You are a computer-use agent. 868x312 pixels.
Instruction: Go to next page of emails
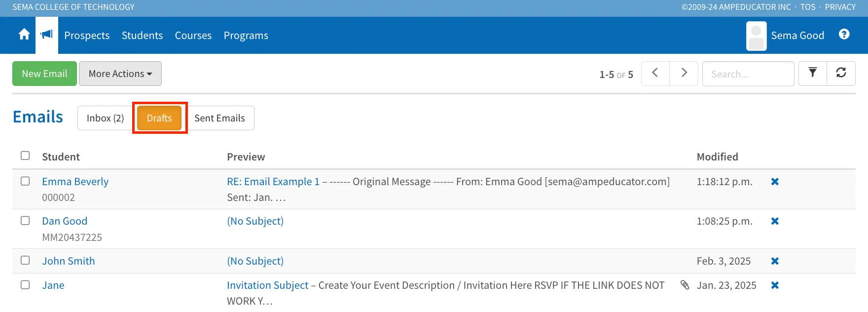684,74
